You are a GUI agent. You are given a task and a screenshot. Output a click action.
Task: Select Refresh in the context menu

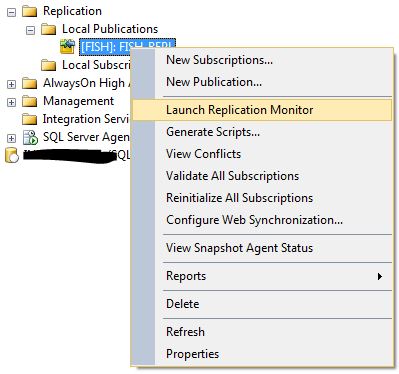261,332
